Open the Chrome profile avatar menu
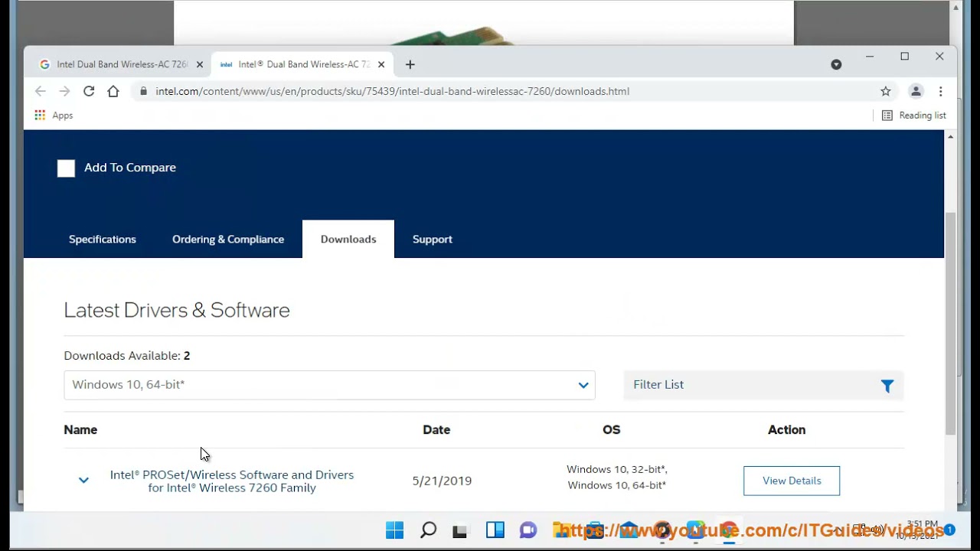Viewport: 980px width, 551px height. pos(916,91)
